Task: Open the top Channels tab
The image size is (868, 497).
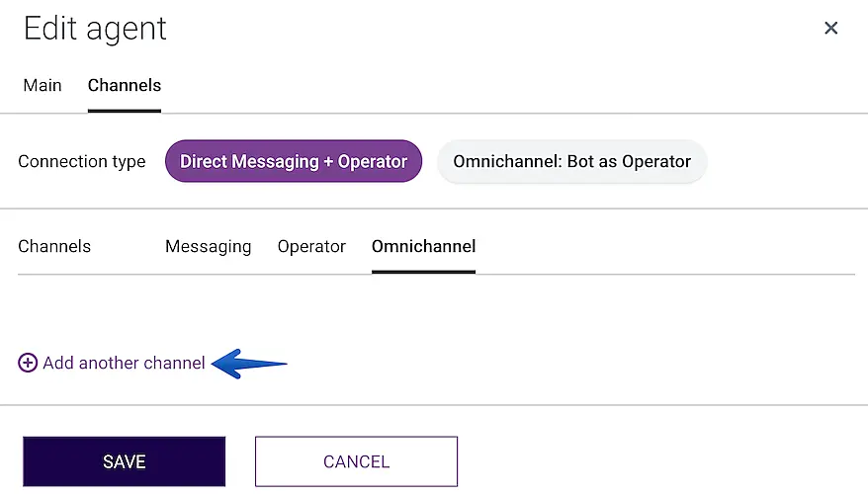Action: [125, 85]
